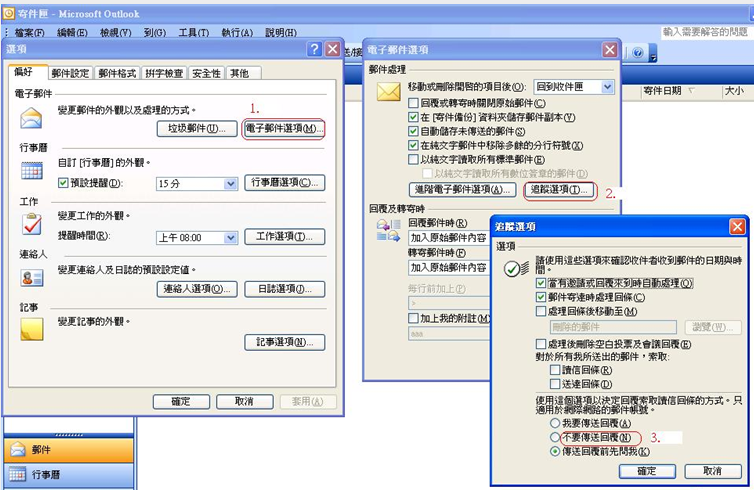Toggle 加上我的附註 checkbox
Image resolution: width=754 pixels, height=490 pixels.
413,318
